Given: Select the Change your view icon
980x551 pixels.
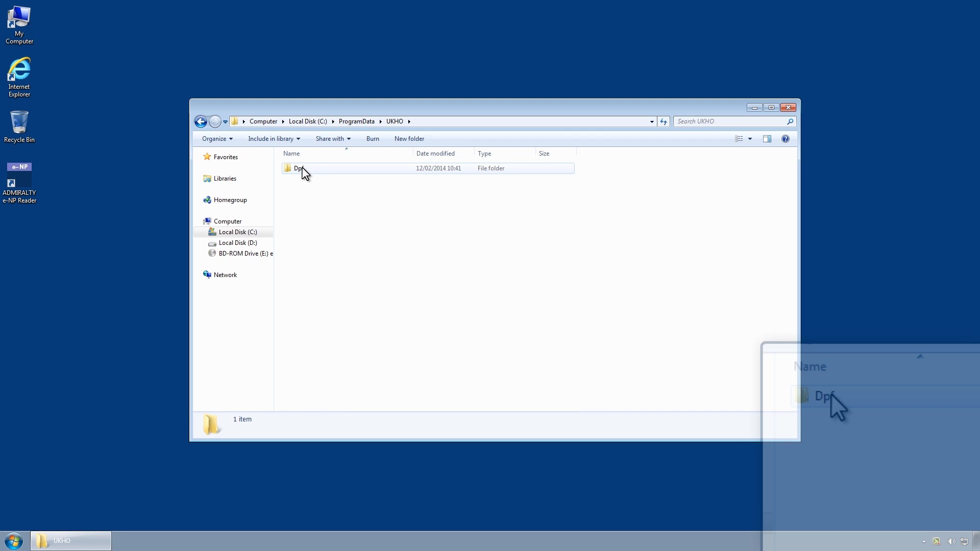Looking at the screenshot, I should pos(739,139).
